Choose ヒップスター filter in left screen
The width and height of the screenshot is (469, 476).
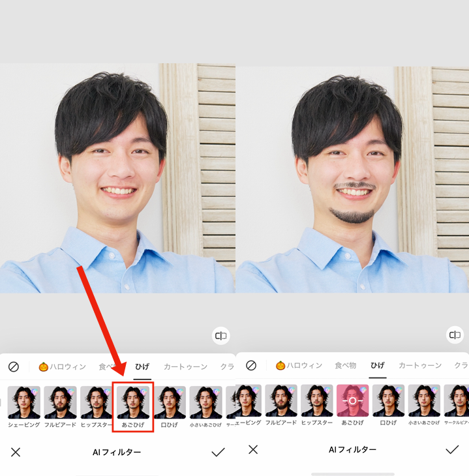(x=96, y=406)
